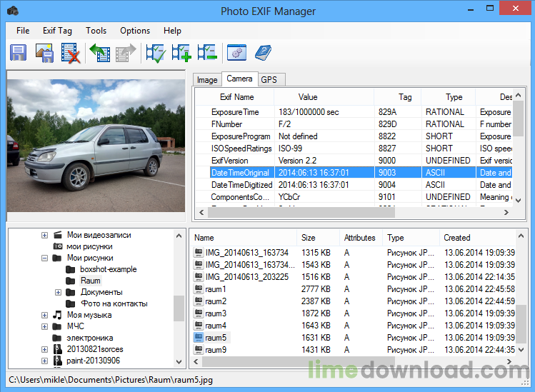Click the file icon beside raum1

coord(199,289)
